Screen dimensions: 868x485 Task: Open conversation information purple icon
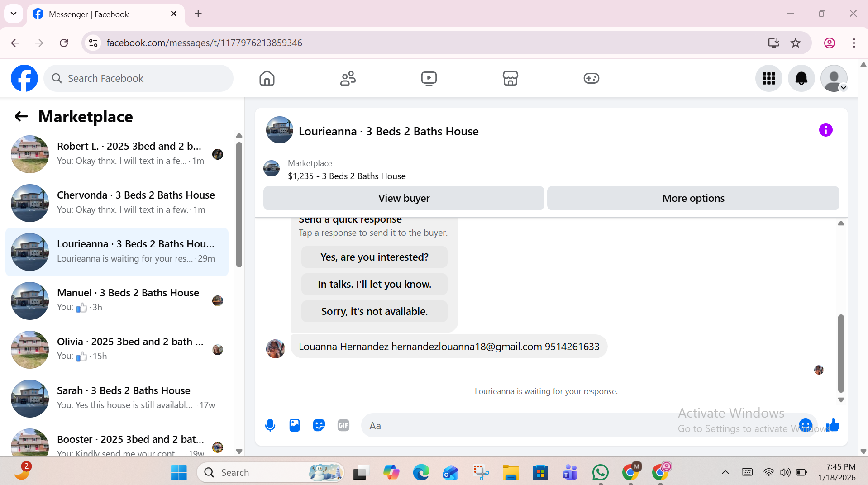(x=826, y=130)
